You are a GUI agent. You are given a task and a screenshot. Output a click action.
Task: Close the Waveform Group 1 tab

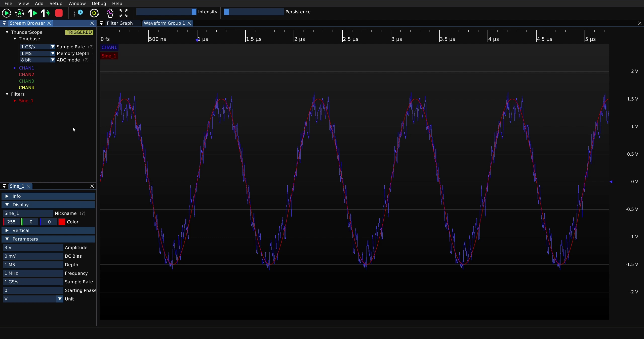189,23
